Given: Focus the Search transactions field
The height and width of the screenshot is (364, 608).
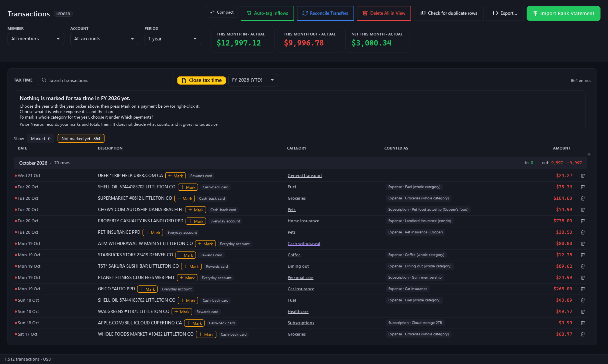Looking at the screenshot, I should coord(106,80).
